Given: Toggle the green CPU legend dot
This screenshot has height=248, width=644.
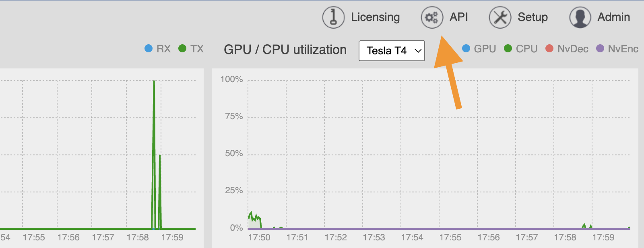Looking at the screenshot, I should (x=508, y=48).
